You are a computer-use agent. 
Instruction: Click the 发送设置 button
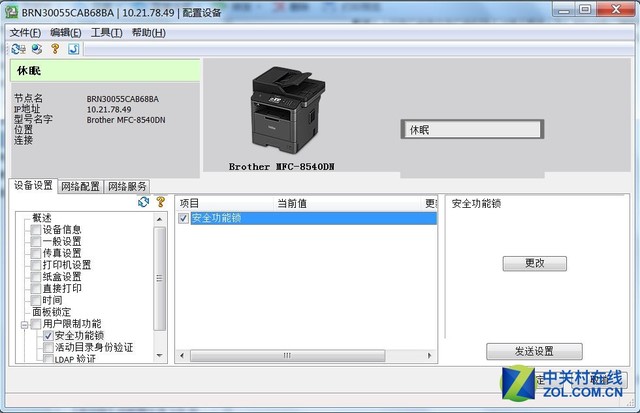point(534,351)
